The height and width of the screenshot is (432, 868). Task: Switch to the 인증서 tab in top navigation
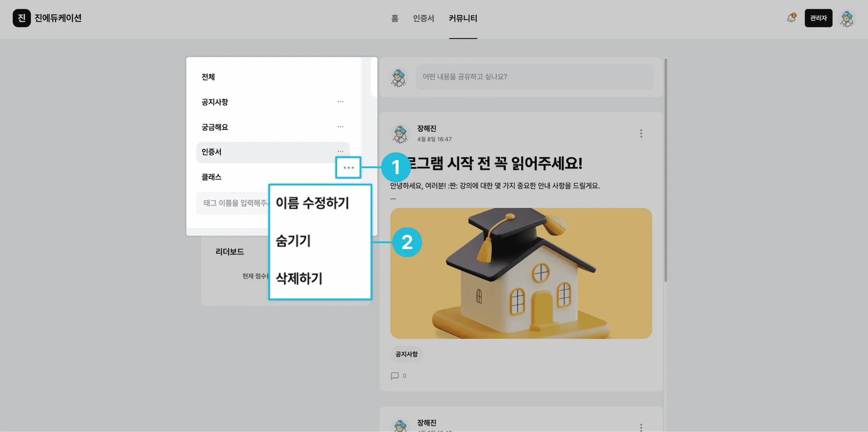coord(424,19)
